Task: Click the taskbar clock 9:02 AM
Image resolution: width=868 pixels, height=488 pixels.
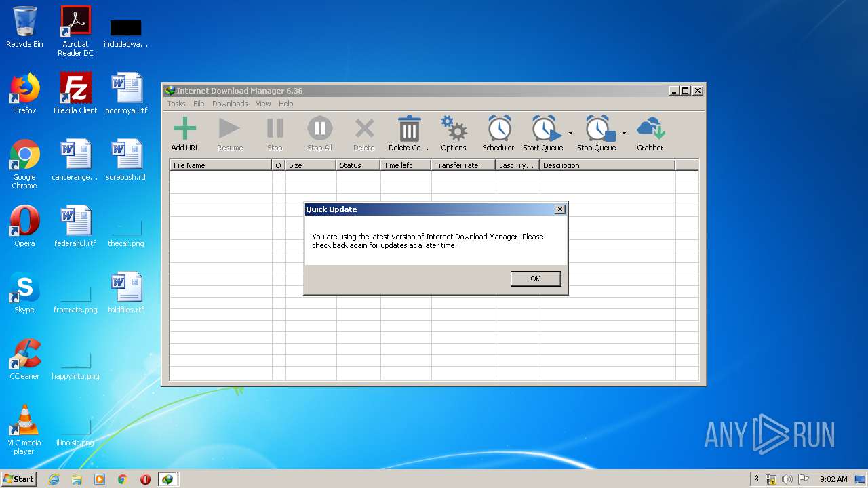Action: click(x=833, y=479)
